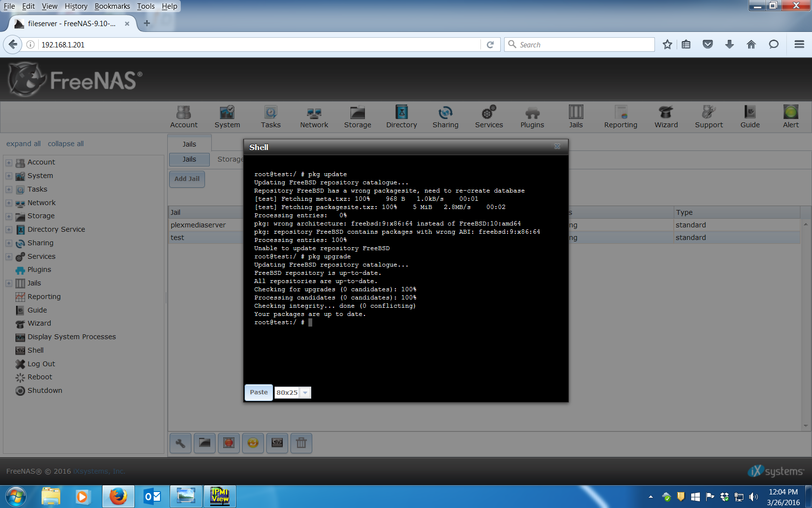Open Storage from the top toolbar
This screenshot has height=508, width=812.
358,117
